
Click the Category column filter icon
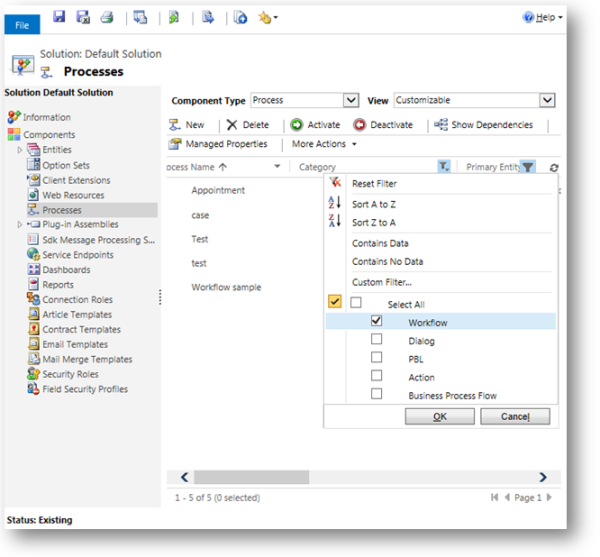click(x=444, y=167)
